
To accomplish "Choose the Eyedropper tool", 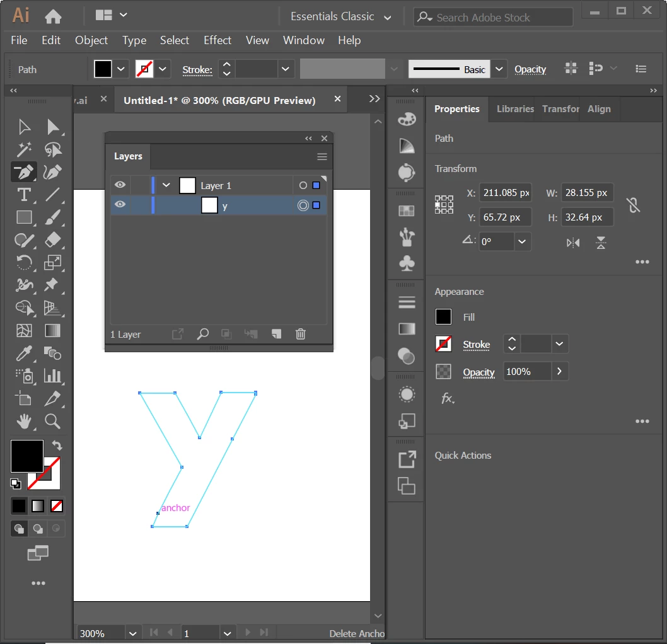I will [x=24, y=353].
